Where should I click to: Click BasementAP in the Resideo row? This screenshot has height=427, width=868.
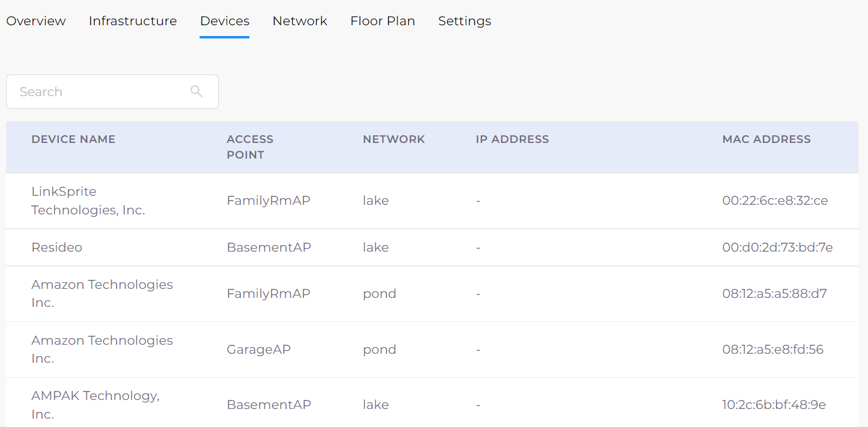[269, 247]
